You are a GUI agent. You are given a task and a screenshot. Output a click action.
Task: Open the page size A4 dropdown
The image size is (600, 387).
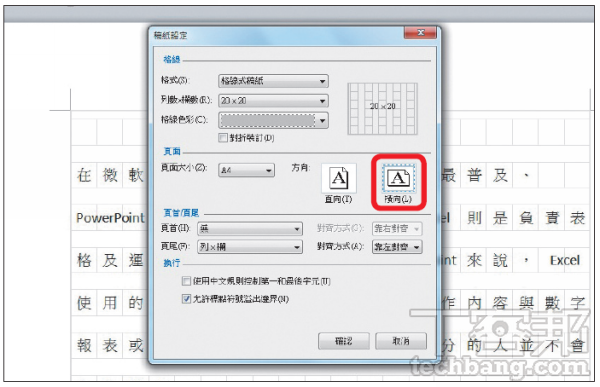pos(246,170)
